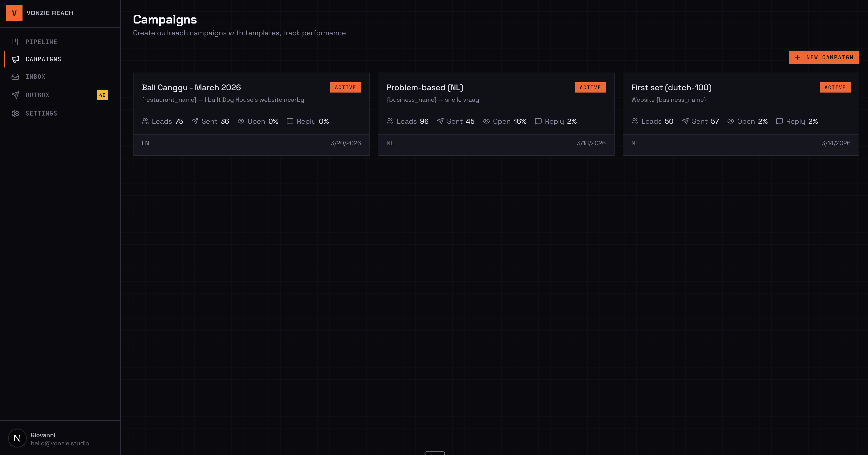
Task: Select SETTINGS in the sidebar
Action: [42, 113]
